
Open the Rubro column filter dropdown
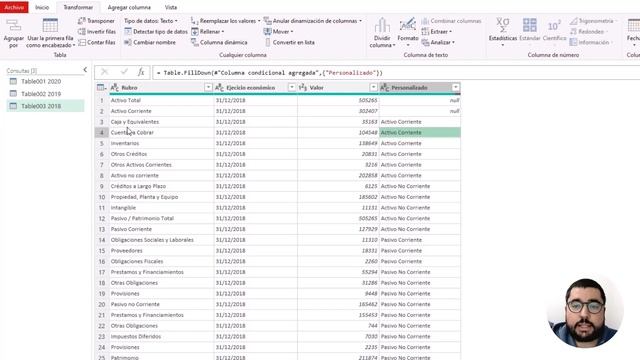tap(208, 87)
